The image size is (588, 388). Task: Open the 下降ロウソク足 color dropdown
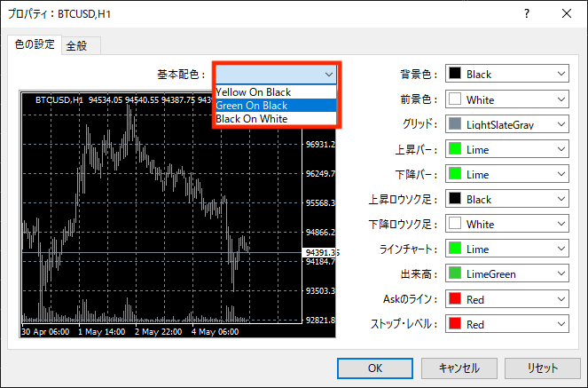507,224
